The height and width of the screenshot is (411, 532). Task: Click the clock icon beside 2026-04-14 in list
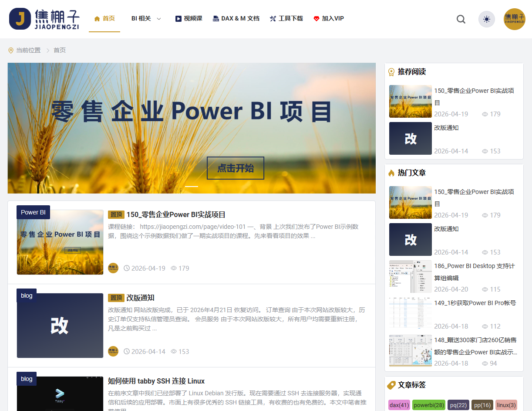127,351
